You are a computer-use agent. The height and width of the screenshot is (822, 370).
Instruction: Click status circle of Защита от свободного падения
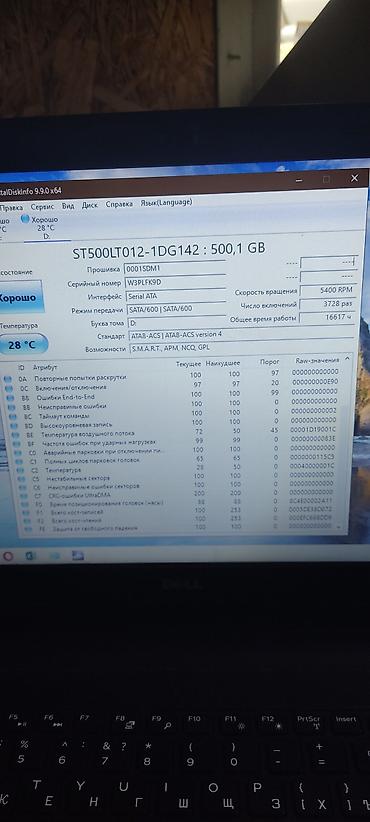28,529
